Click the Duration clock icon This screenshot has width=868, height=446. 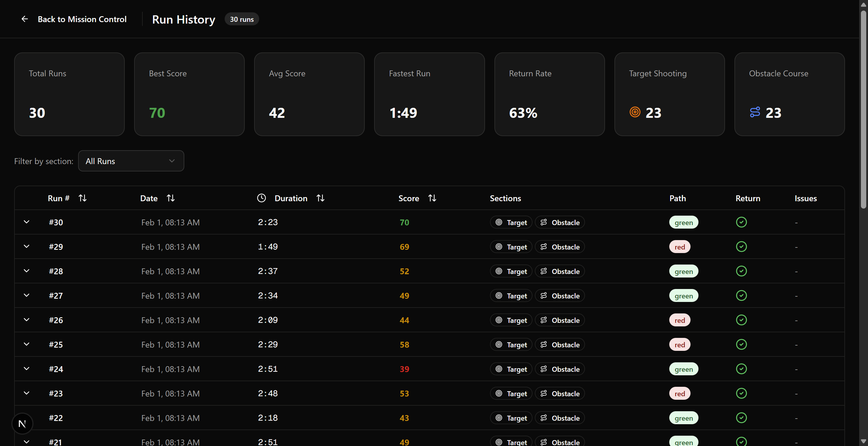pyautogui.click(x=262, y=198)
